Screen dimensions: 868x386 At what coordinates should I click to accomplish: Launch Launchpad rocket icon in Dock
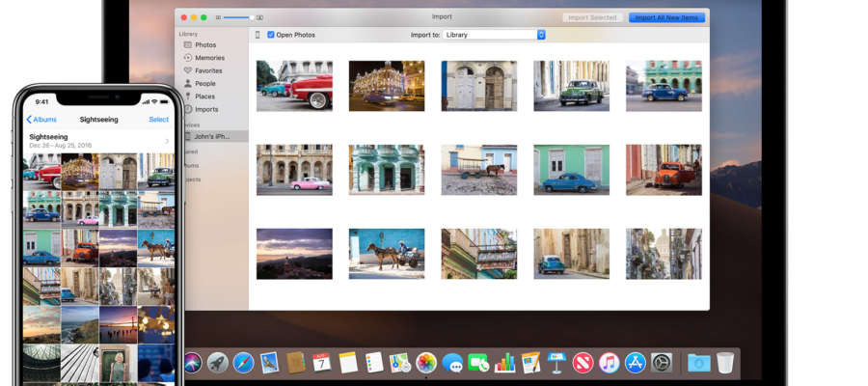coord(218,363)
